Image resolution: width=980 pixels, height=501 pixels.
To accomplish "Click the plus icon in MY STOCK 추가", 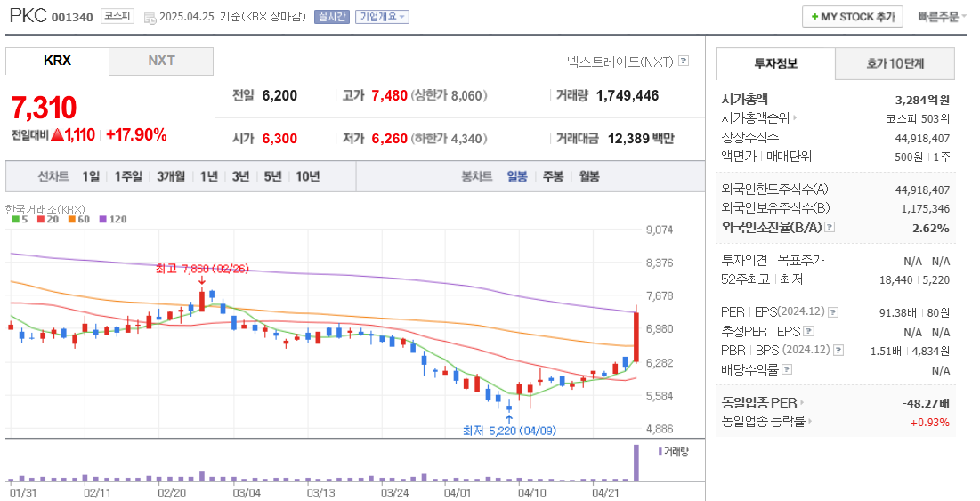I will [814, 17].
